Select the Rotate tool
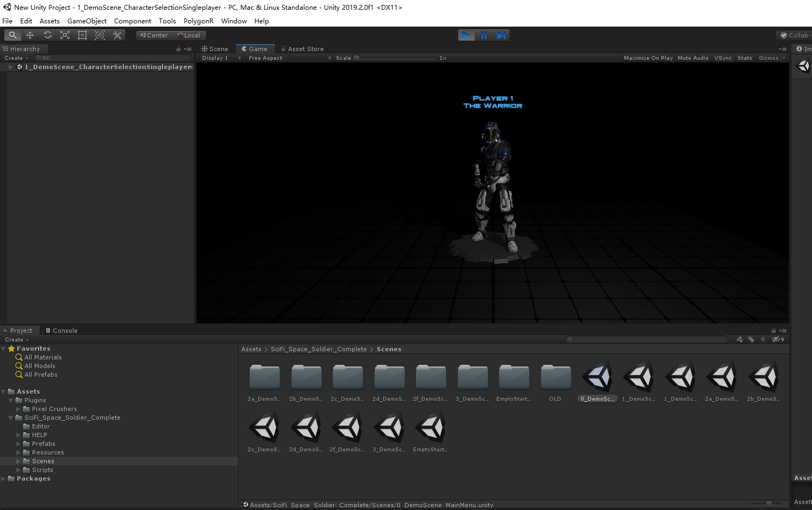This screenshot has height=510, width=812. pyautogui.click(x=47, y=35)
